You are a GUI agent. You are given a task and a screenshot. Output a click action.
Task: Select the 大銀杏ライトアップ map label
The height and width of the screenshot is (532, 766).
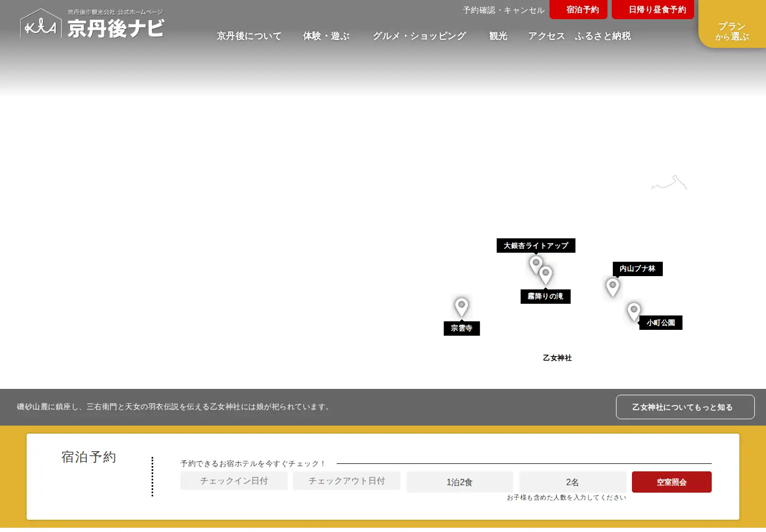click(536, 246)
